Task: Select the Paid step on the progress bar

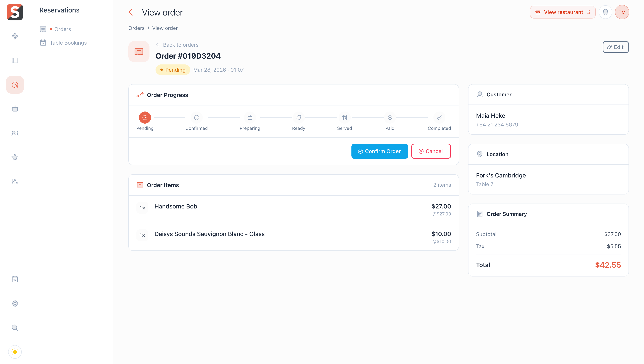Action: 390,117
